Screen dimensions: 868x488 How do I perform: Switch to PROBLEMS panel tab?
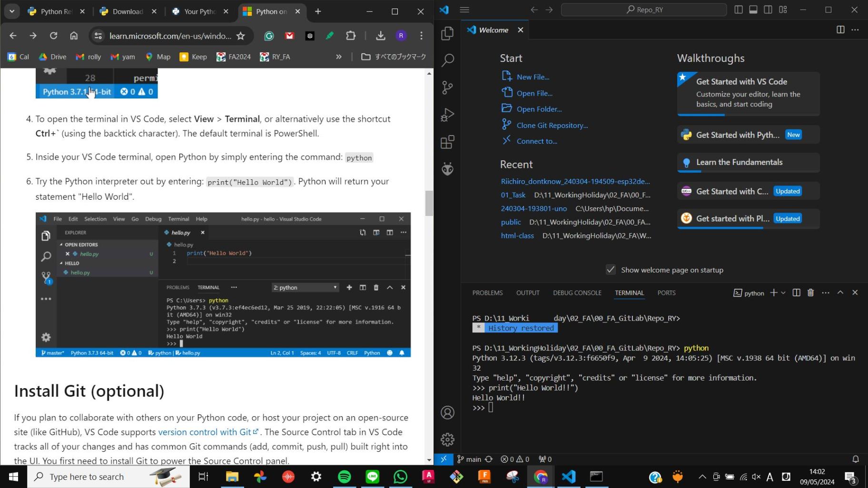pyautogui.click(x=487, y=293)
